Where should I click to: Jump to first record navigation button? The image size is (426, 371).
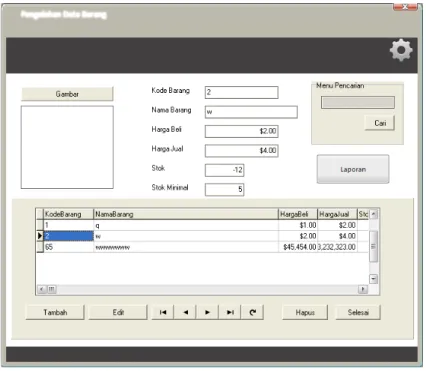point(163,312)
